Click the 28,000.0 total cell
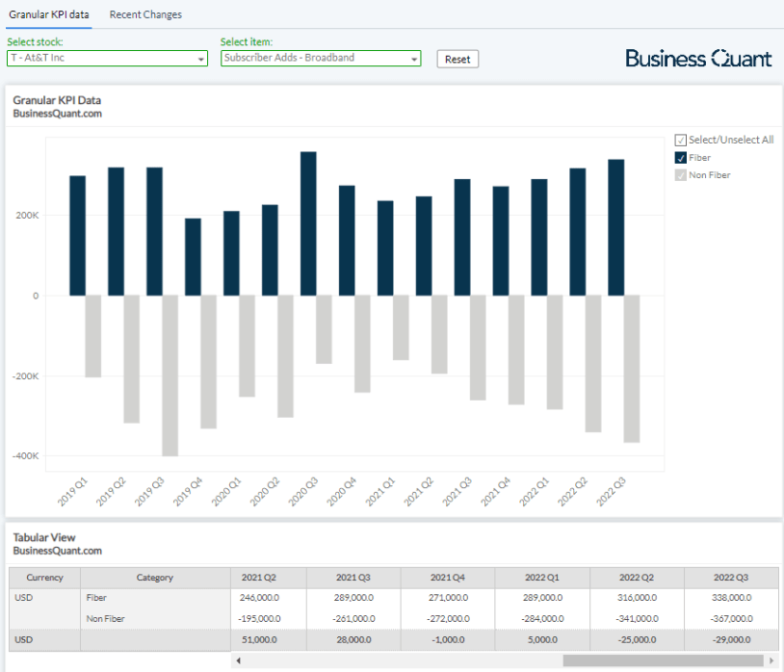This screenshot has height=672, width=784. coord(353,639)
